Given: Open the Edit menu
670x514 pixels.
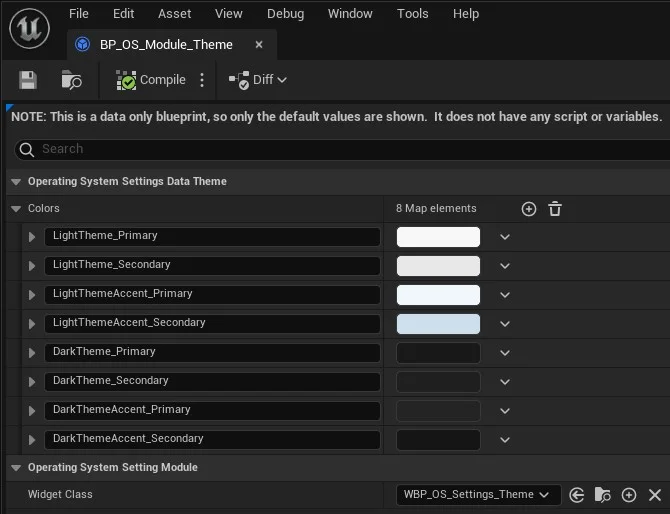Looking at the screenshot, I should 123,14.
